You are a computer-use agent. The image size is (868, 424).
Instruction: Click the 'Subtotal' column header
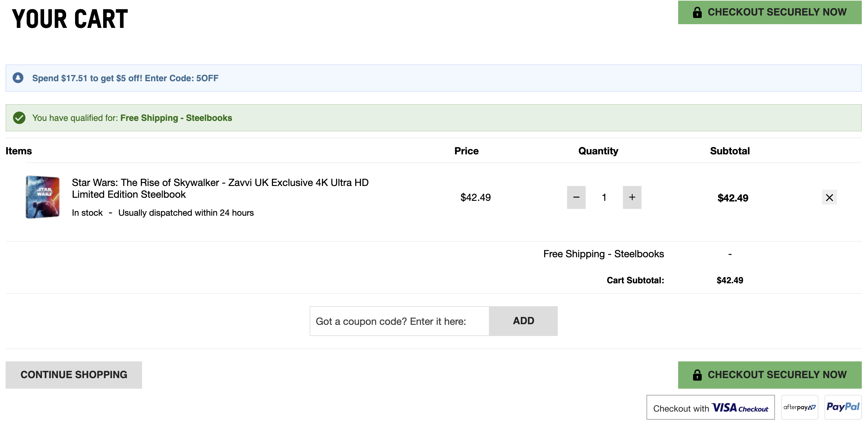730,151
